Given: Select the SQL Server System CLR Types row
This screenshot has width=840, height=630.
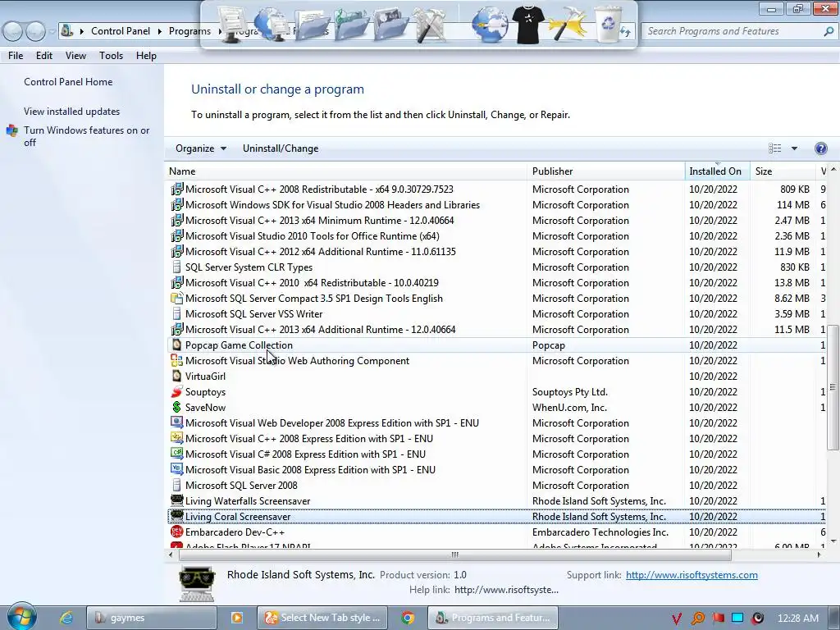Looking at the screenshot, I should [x=497, y=267].
